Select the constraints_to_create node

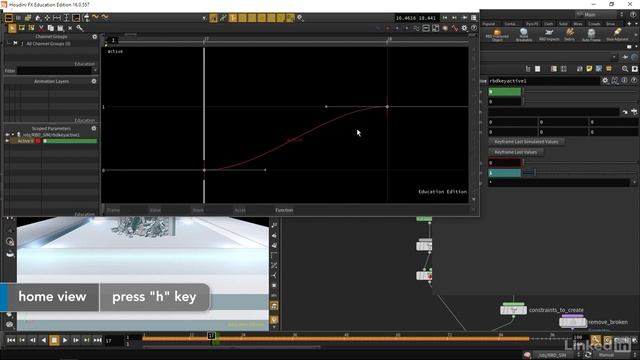click(513, 310)
